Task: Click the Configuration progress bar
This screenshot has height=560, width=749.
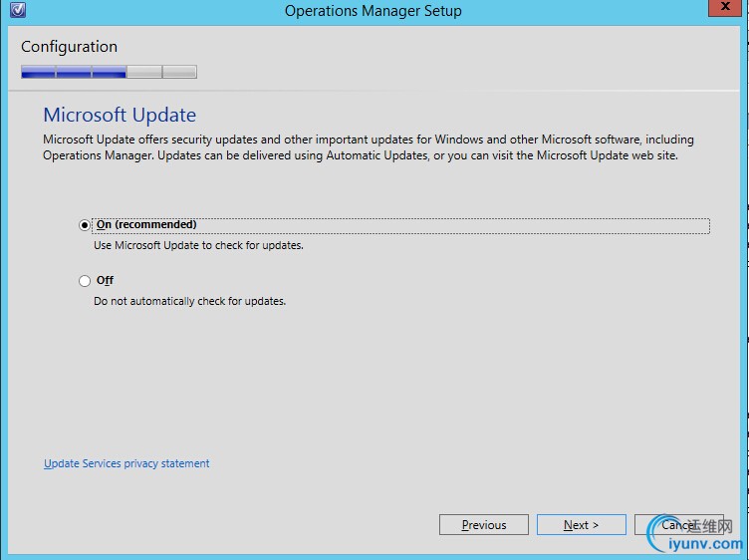Action: tap(109, 72)
